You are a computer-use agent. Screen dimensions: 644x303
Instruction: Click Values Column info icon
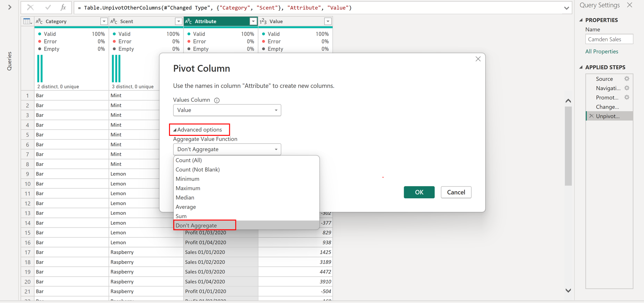click(217, 100)
